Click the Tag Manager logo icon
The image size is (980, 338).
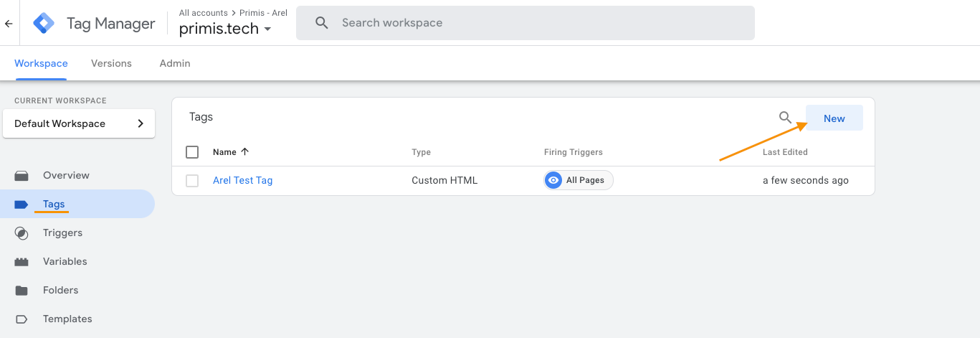click(44, 23)
